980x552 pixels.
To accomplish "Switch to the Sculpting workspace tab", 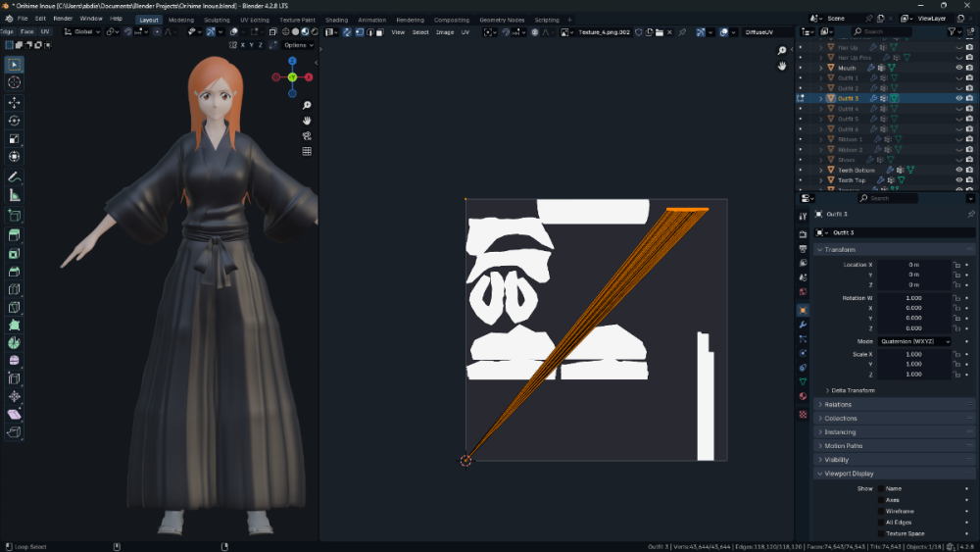I will pyautogui.click(x=217, y=20).
